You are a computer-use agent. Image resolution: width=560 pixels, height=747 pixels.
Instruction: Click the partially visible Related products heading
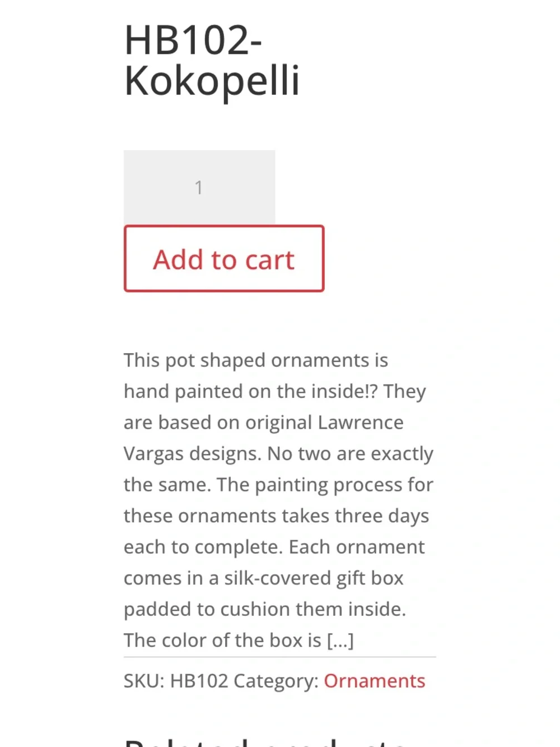pyautogui.click(x=266, y=741)
